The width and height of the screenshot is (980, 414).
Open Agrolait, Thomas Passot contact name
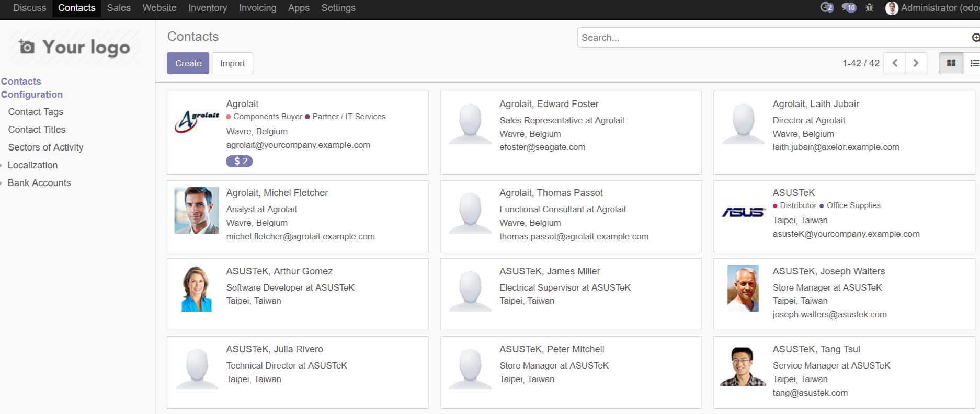[x=551, y=193]
